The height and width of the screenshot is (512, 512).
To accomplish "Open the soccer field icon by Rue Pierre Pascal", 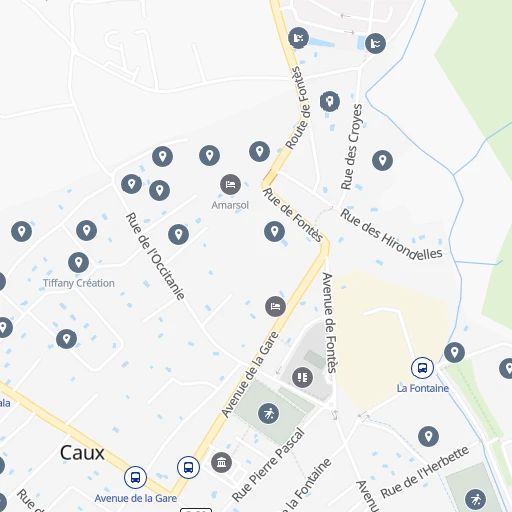I will pos(268,414).
